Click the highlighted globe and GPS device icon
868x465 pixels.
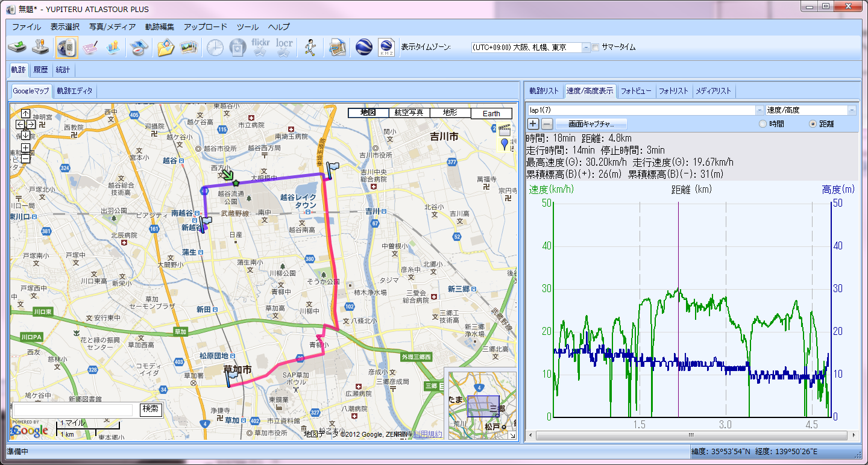(x=66, y=47)
